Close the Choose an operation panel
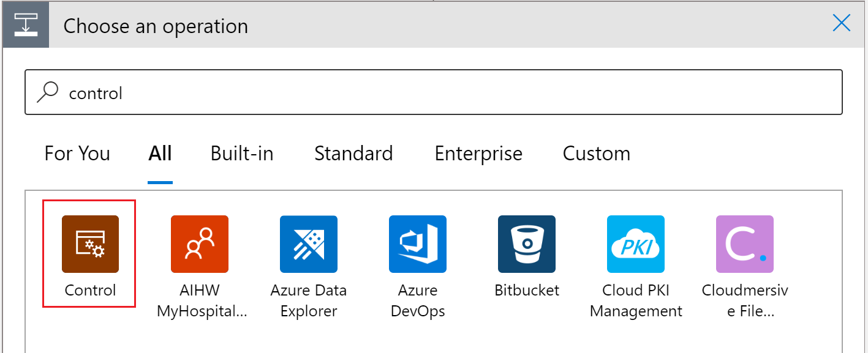This screenshot has width=868, height=353. [x=842, y=24]
